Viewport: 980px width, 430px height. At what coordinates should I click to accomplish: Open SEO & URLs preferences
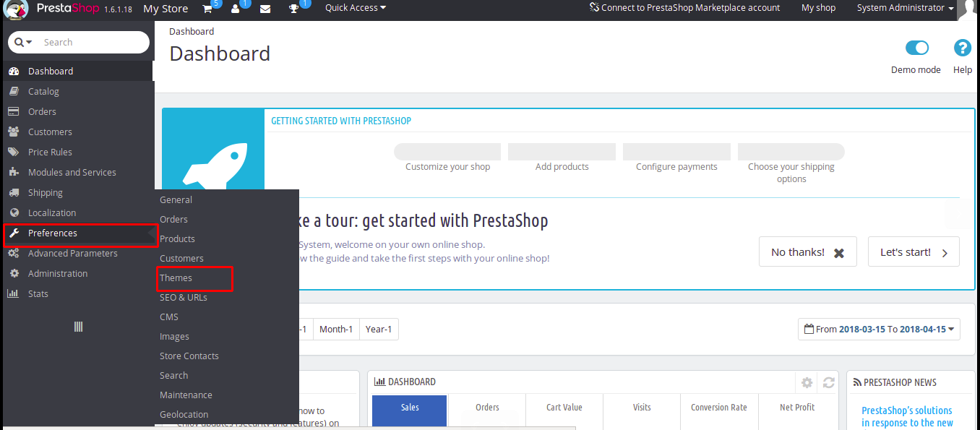pyautogui.click(x=184, y=297)
